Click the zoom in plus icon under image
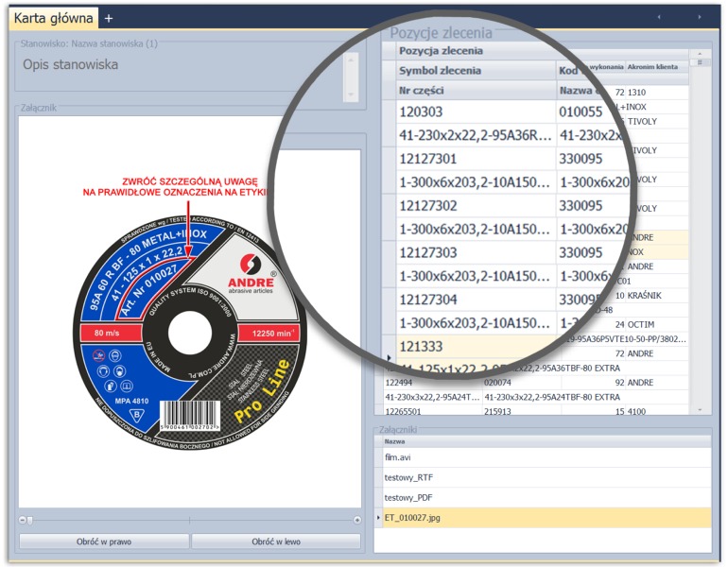Screen dimensions: 728x567 pos(357,520)
